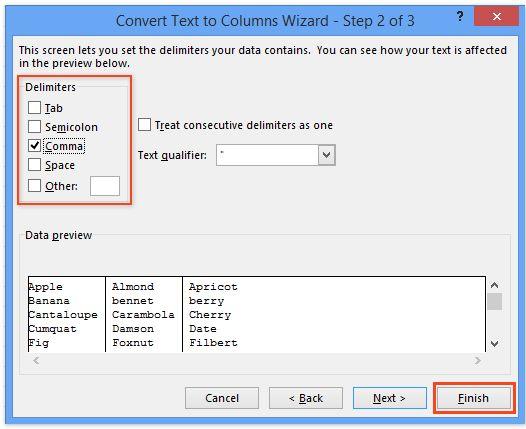Click Cherry in the preview
The width and height of the screenshot is (526, 429).
click(210, 315)
